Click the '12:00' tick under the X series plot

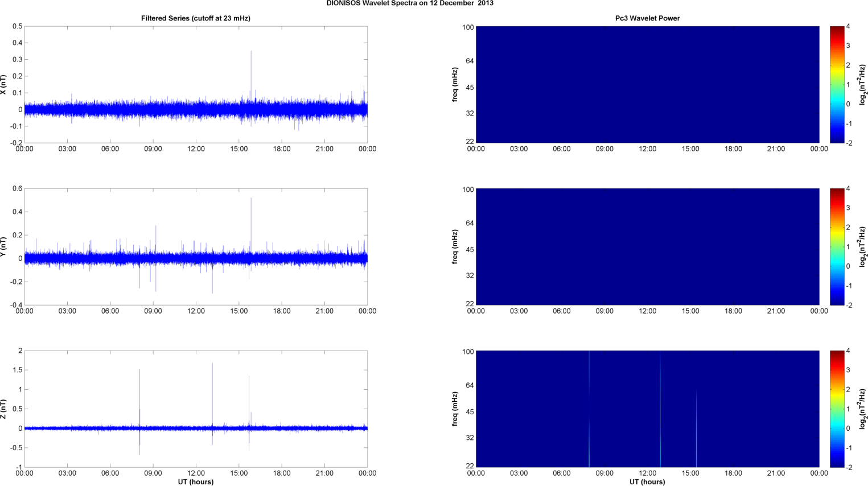tap(196, 149)
